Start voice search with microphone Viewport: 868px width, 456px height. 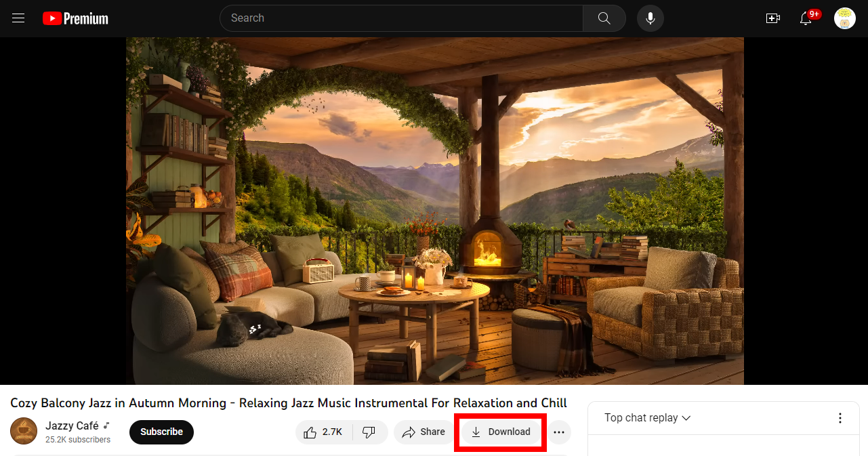pos(650,18)
